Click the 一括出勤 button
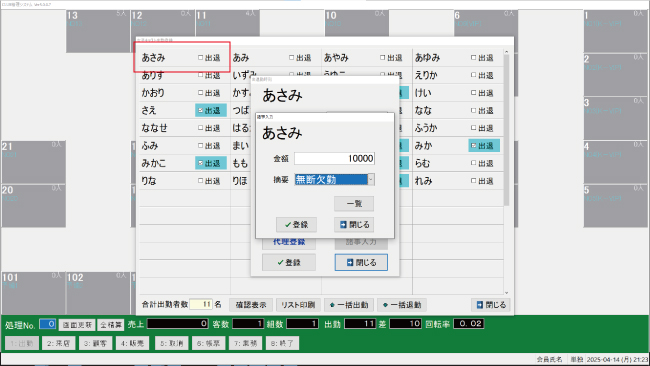Screen dimensions: 650x366 [x=349, y=305]
